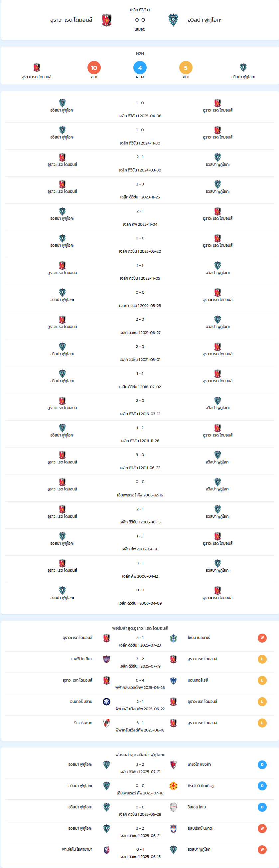Click the yellow 5 wins circle
The width and height of the screenshot is (279, 868).
[x=186, y=68]
